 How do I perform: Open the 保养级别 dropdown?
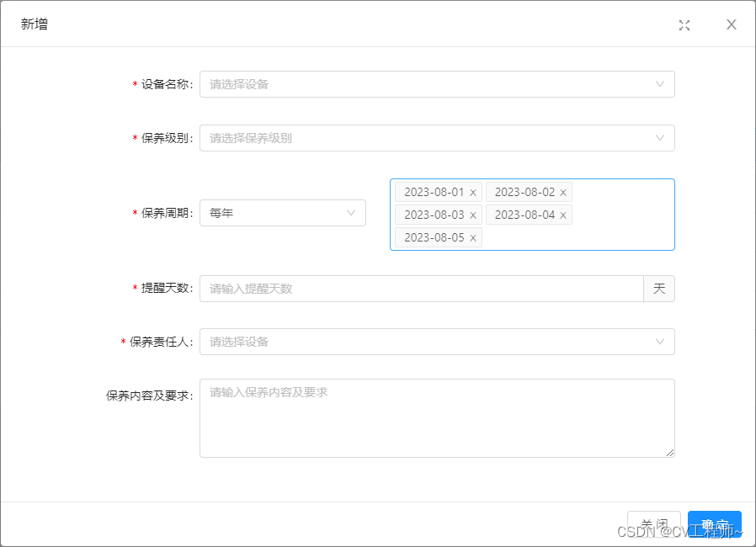point(437,138)
